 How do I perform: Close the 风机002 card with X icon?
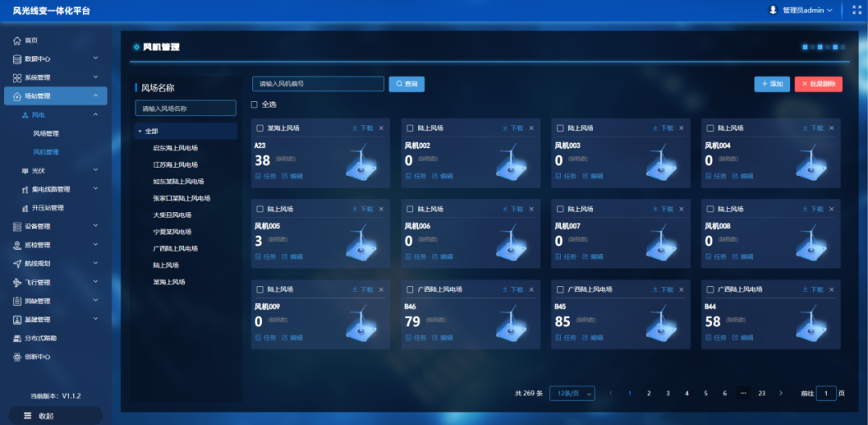(x=531, y=129)
